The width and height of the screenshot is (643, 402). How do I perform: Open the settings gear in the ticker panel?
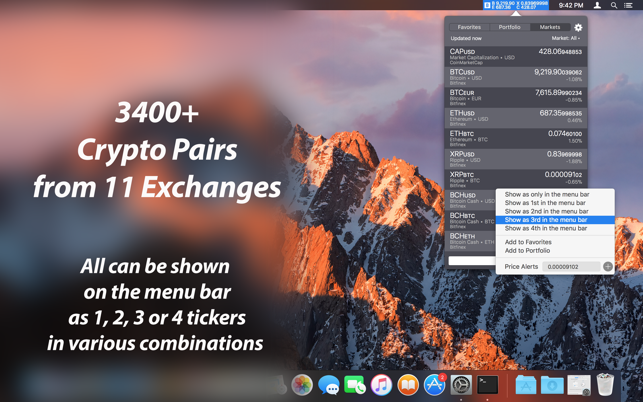pyautogui.click(x=578, y=27)
